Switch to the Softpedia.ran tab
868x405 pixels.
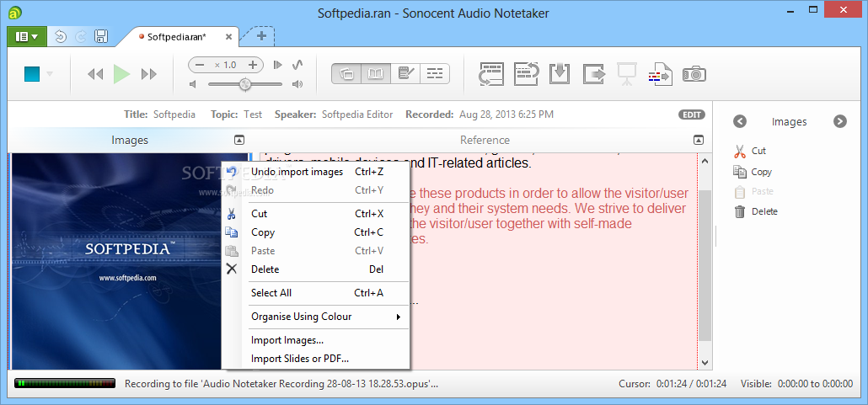tap(177, 36)
